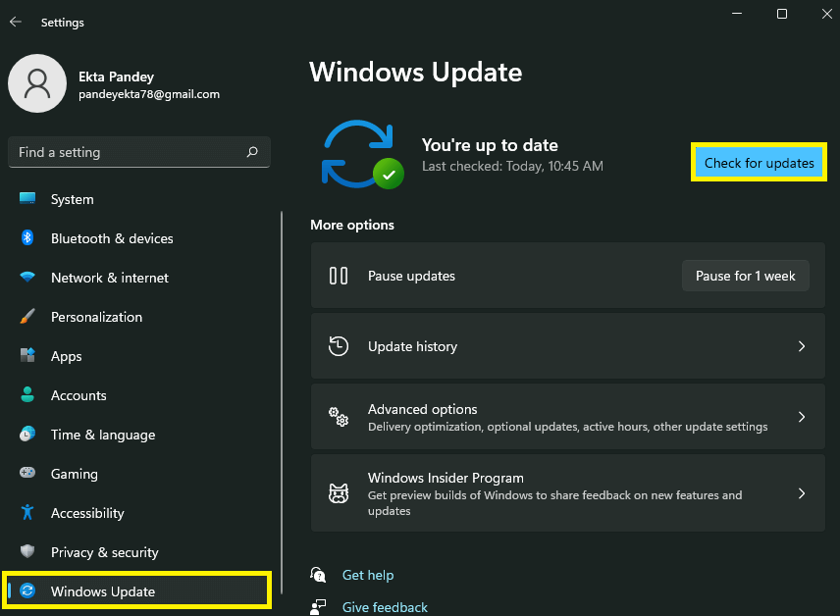840x616 pixels.
Task: Click the user profile avatar
Action: pos(37,83)
